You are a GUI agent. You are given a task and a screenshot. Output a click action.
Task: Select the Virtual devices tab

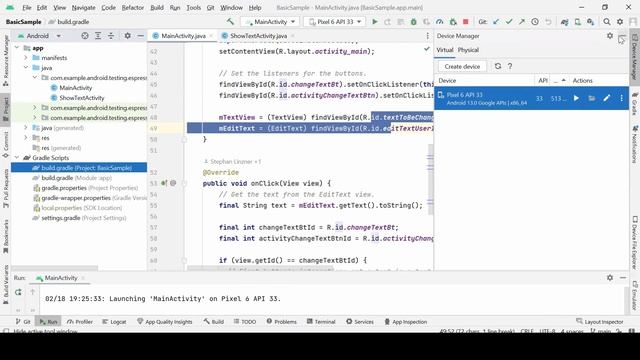tap(444, 50)
